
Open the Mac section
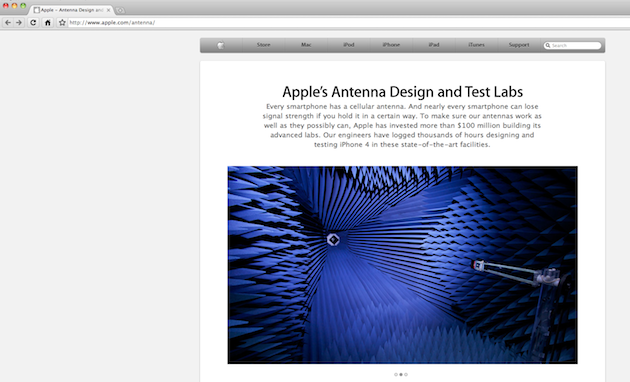click(306, 45)
